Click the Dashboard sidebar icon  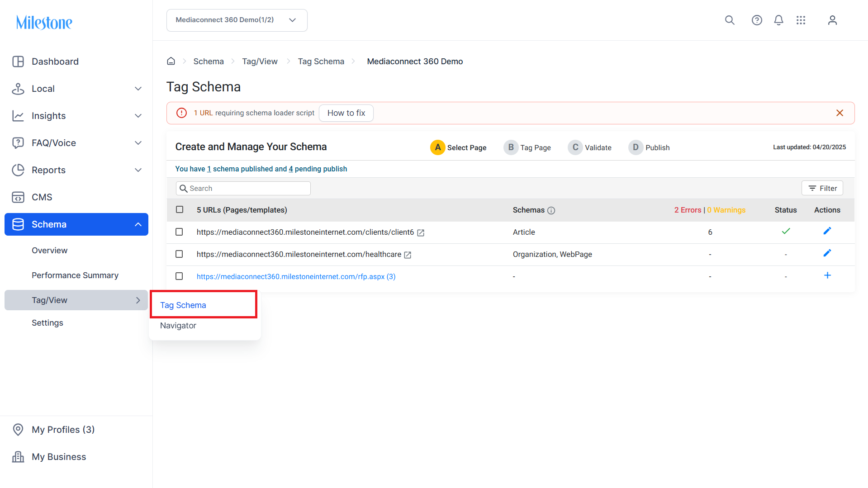pos(18,62)
